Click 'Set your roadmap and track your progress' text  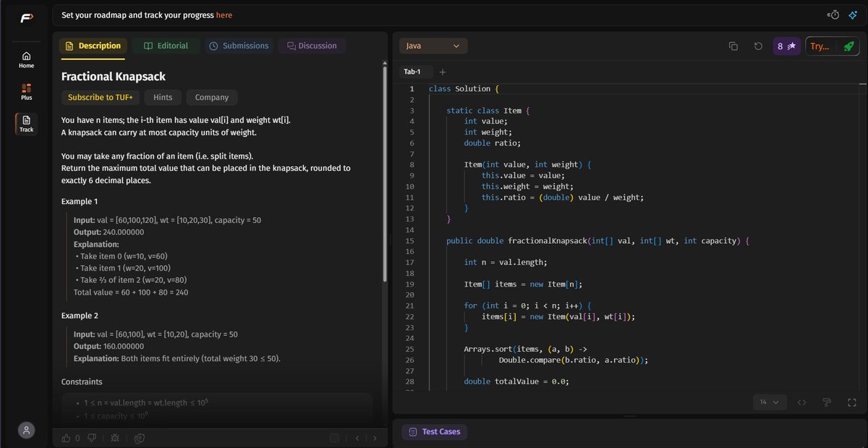coord(137,14)
